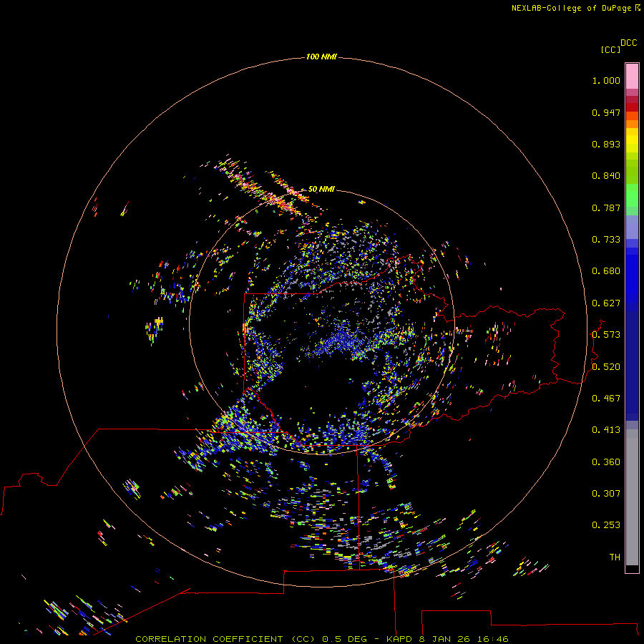Screen dimensions: 644x644
Task: Pick the lavender segment of the color bar
Action: pos(632,227)
